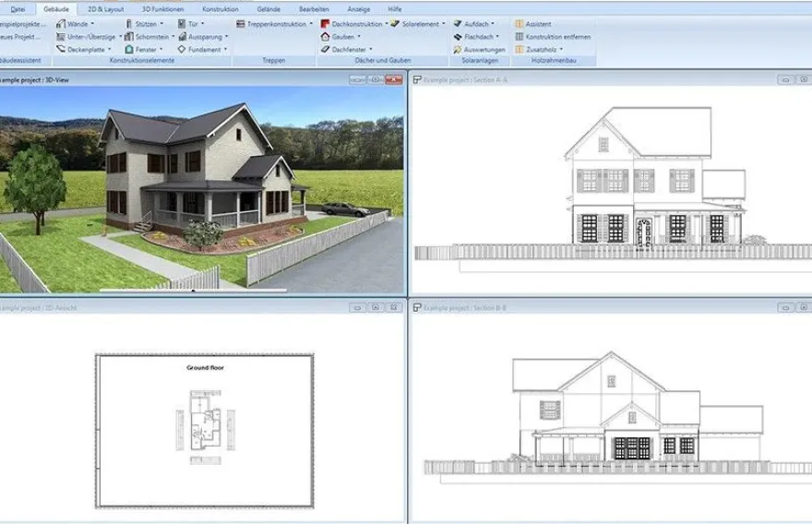Screen dimensions: 812x524
Task: Click the Schornstein chimney icon
Action: (129, 37)
